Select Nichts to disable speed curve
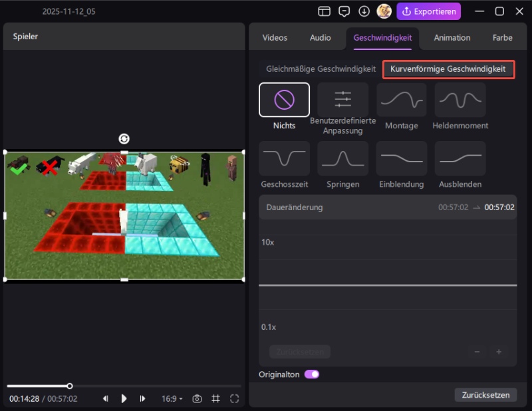The height and width of the screenshot is (411, 532). 284,101
